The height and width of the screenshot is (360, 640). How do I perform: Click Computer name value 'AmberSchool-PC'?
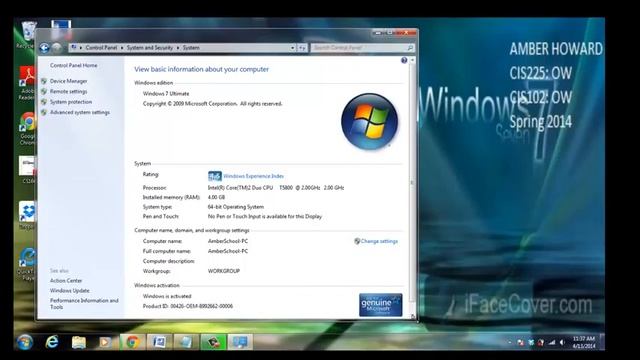point(228,241)
